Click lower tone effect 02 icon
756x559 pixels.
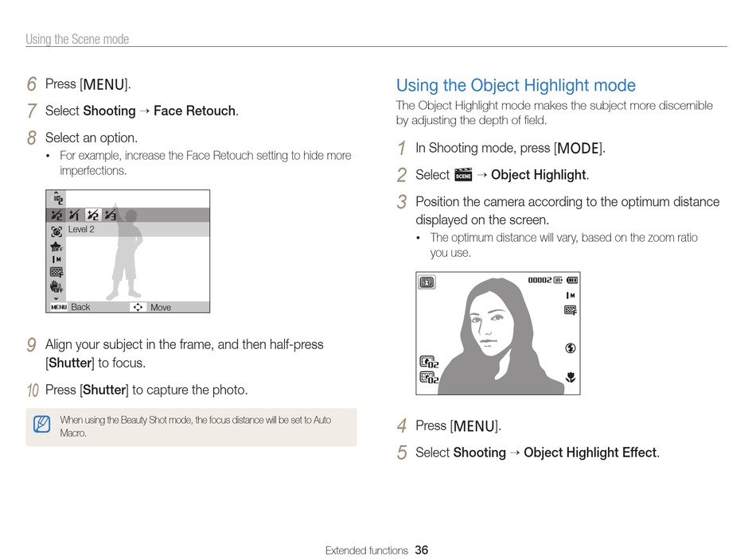429,378
